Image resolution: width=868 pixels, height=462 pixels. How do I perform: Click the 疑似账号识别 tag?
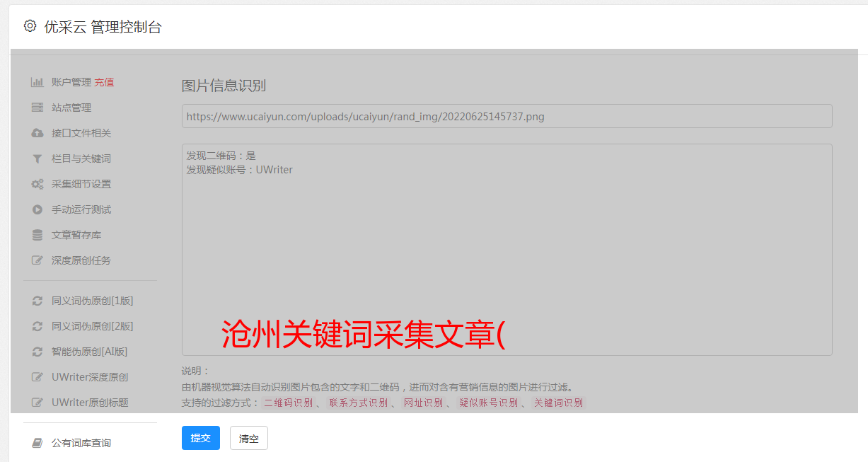(x=488, y=403)
